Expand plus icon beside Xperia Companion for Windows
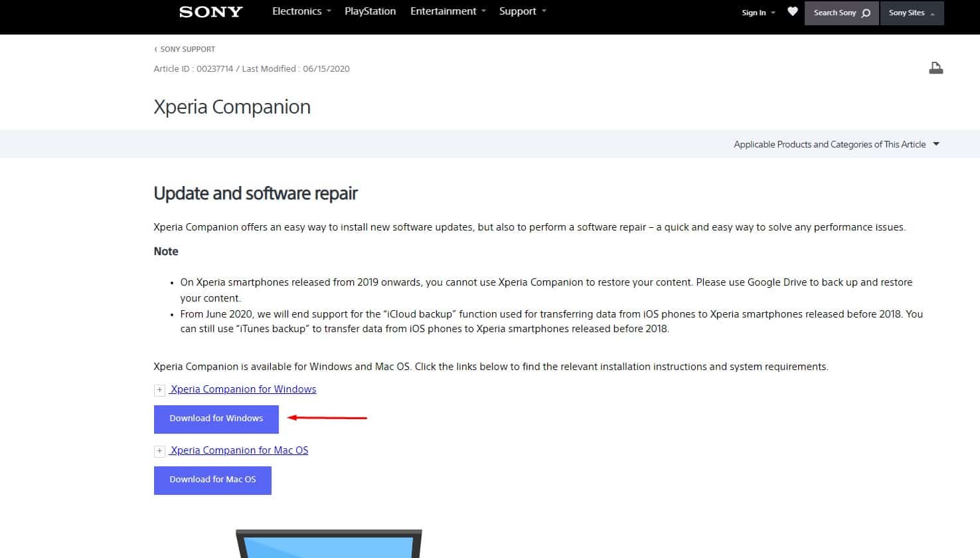The height and width of the screenshot is (558, 980). [159, 390]
